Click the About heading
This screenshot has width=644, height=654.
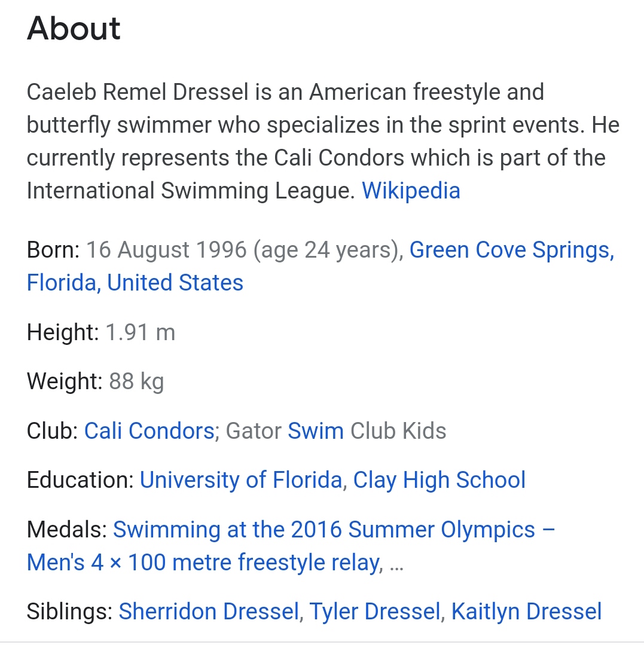click(x=74, y=29)
